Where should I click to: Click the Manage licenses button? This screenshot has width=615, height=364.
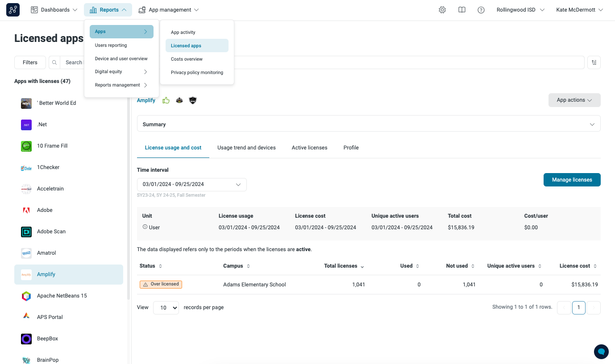click(572, 180)
